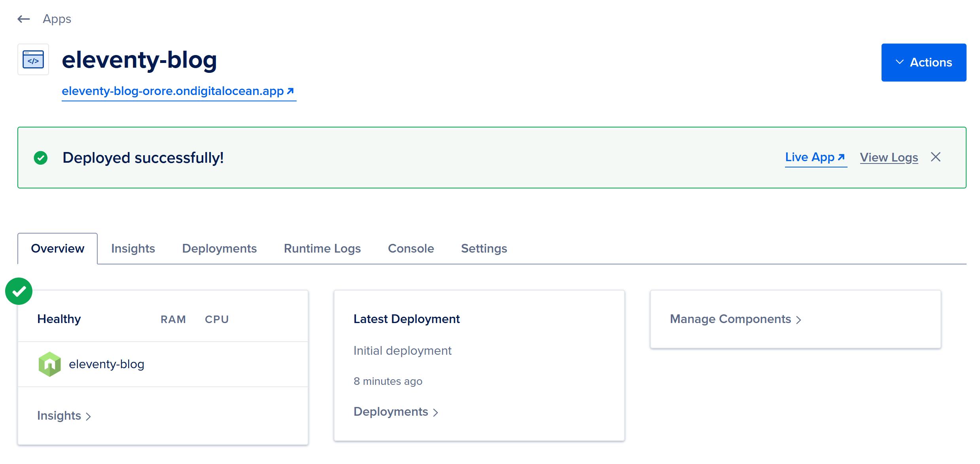Go back to the Apps list
Image resolution: width=980 pixels, height=464 pixels.
point(57,19)
